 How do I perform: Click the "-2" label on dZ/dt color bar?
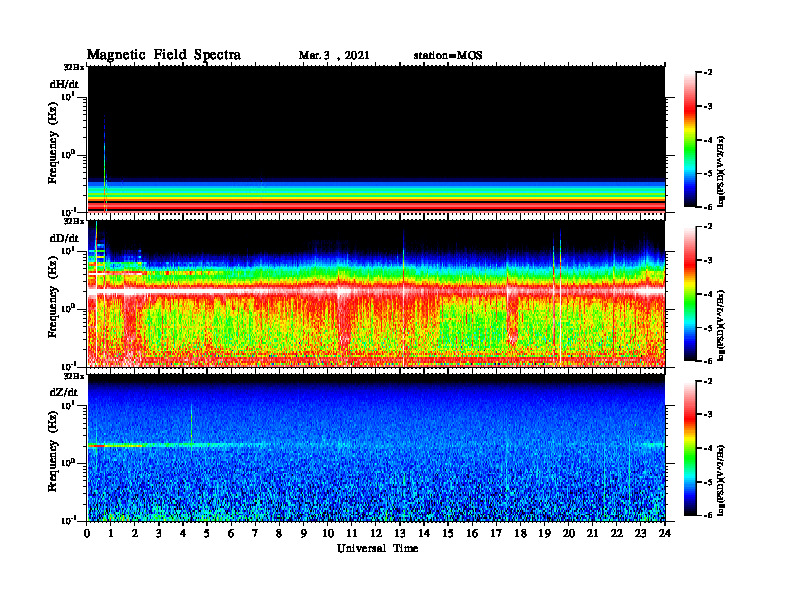tap(708, 381)
